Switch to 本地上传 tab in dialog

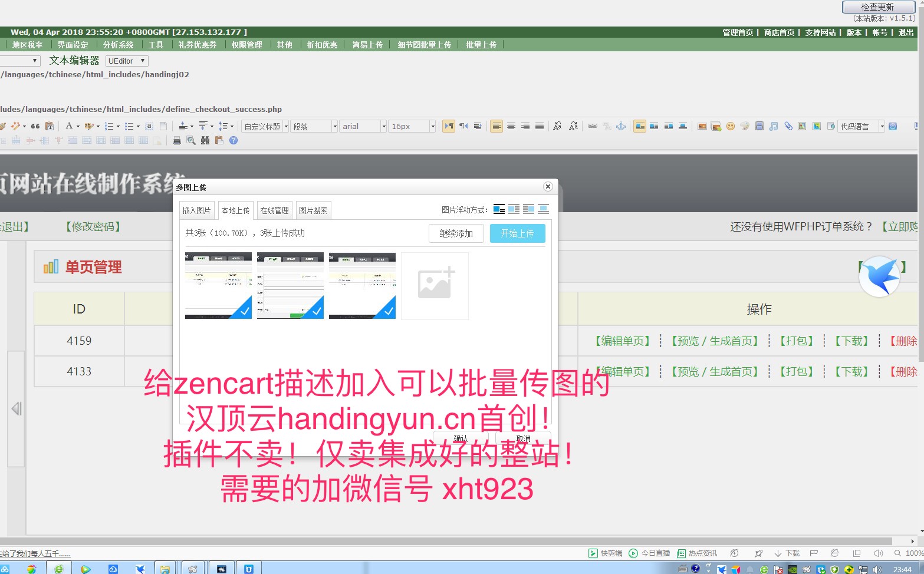(x=235, y=210)
